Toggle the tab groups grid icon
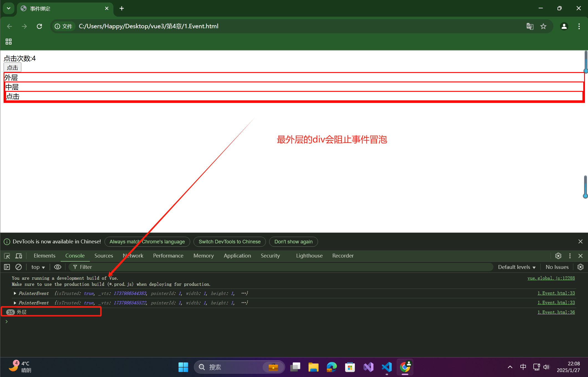This screenshot has width=588, height=377. [x=8, y=41]
